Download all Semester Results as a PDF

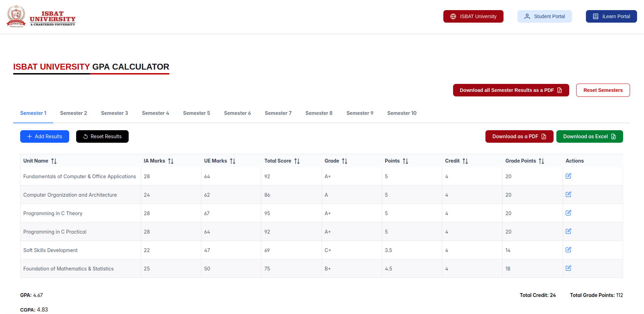tap(511, 90)
